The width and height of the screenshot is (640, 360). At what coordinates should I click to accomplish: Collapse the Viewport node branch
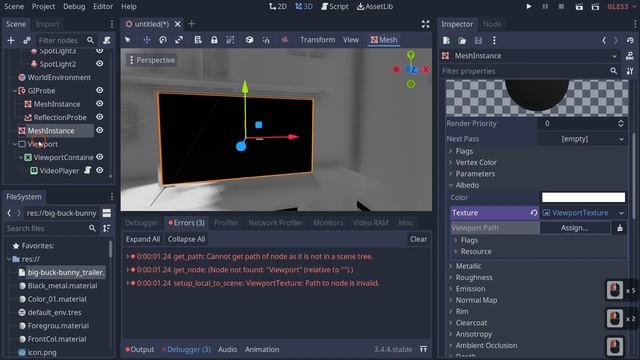pyautogui.click(x=15, y=144)
